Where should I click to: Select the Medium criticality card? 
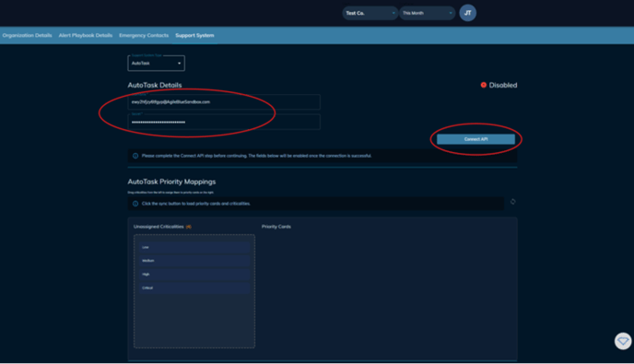tap(194, 261)
